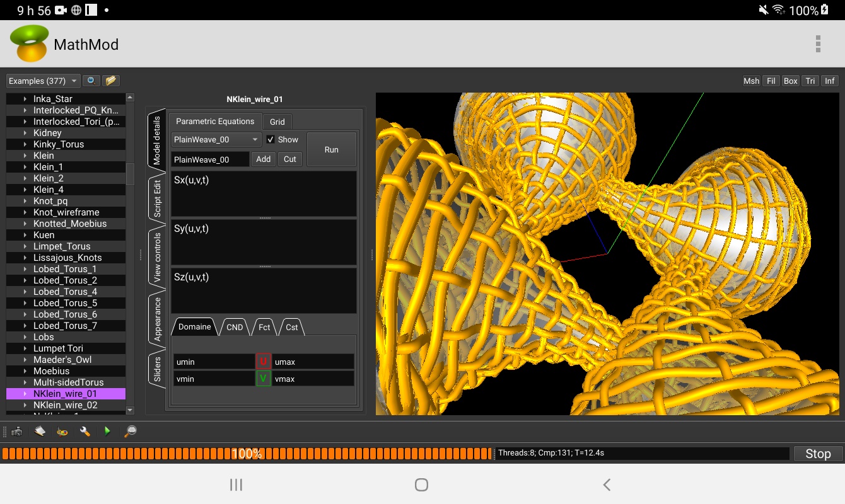This screenshot has width=845, height=504.
Task: Expand the Klein_4 tree item
Action: [25, 190]
